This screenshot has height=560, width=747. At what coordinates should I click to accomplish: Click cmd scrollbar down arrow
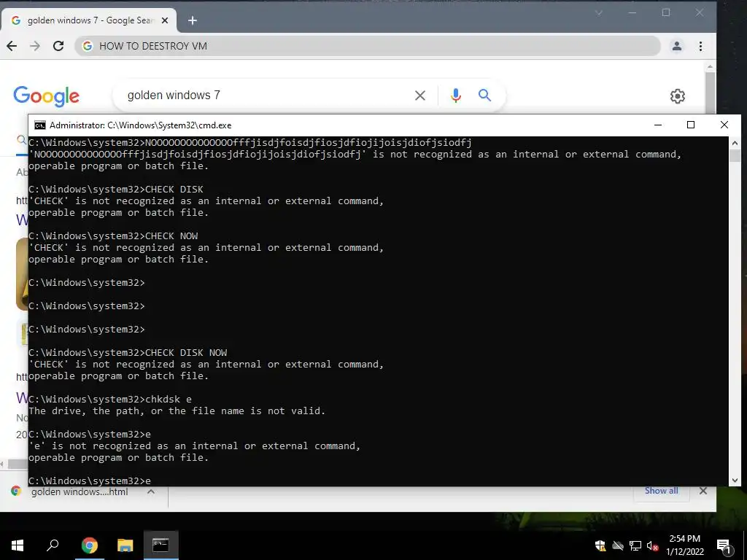pos(735,481)
